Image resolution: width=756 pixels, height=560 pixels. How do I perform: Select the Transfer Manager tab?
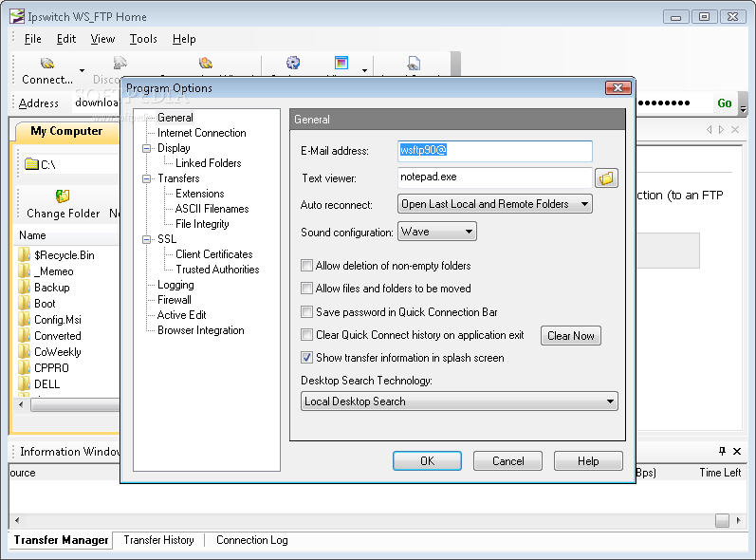pos(61,540)
